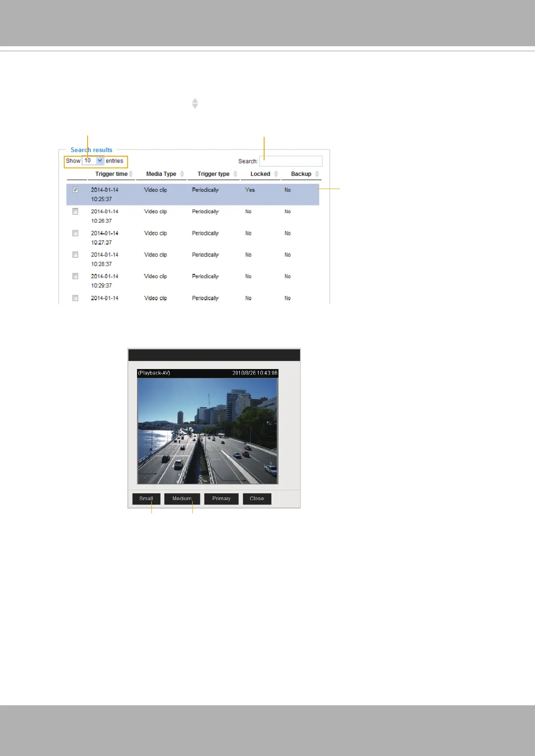535x756 pixels.
Task: Sort by Locked column arrows
Action: tap(276, 174)
